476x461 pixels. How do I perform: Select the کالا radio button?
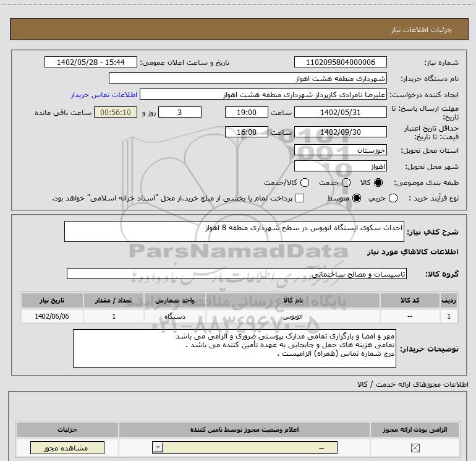[378, 183]
